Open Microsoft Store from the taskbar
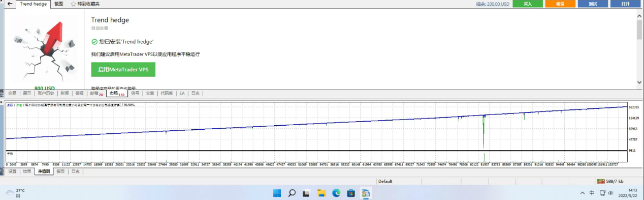Screen dimensions: 644x200 351,193
